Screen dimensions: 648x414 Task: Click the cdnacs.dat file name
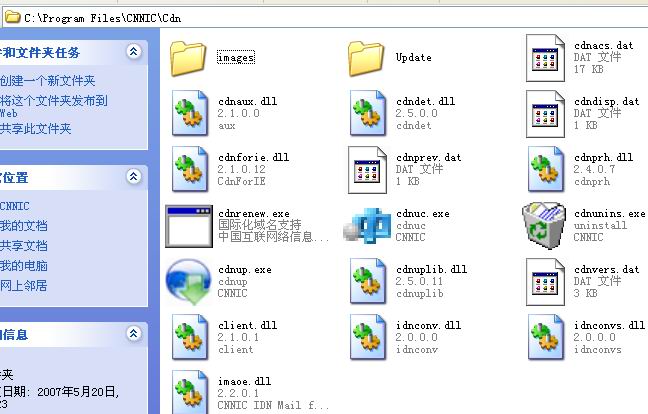604,45
